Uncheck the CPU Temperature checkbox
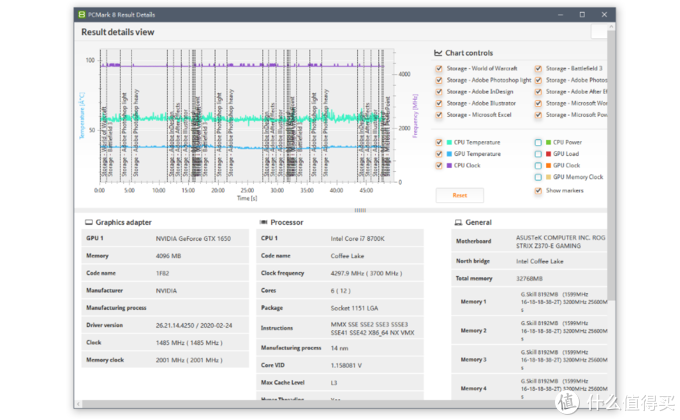The height and width of the screenshot is (420, 680). pyautogui.click(x=439, y=142)
